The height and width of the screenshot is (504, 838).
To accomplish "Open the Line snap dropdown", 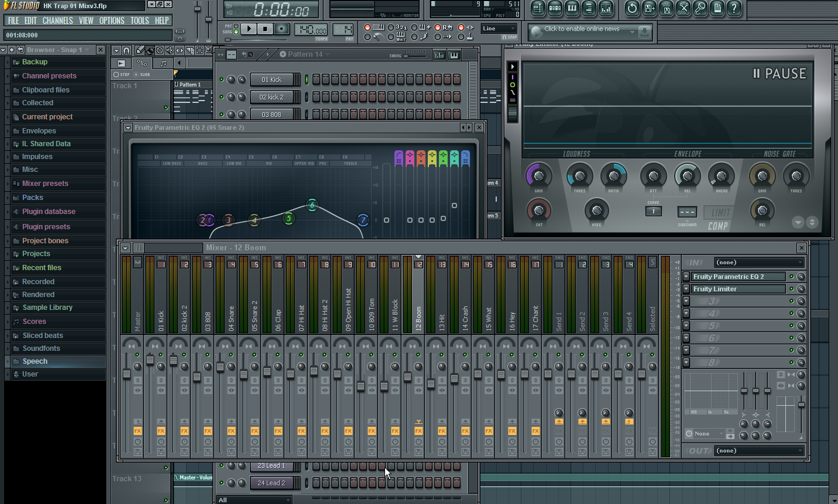I will click(499, 29).
